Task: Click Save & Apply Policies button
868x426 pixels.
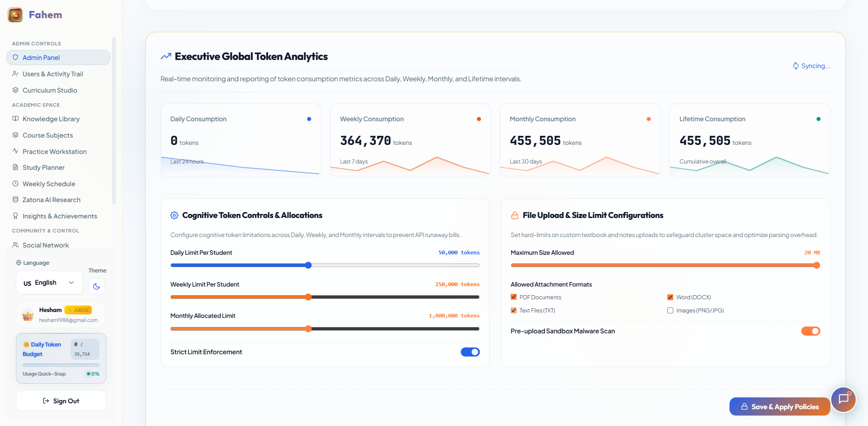Action: pyautogui.click(x=780, y=406)
